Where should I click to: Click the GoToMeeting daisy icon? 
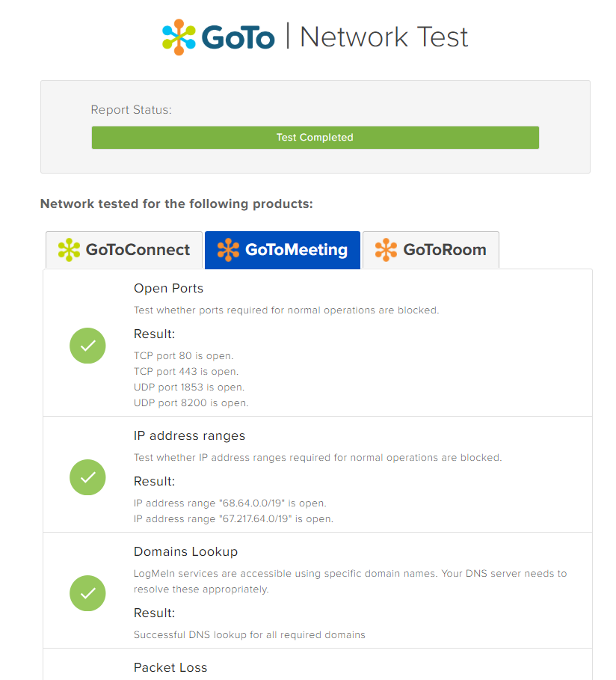(x=228, y=248)
